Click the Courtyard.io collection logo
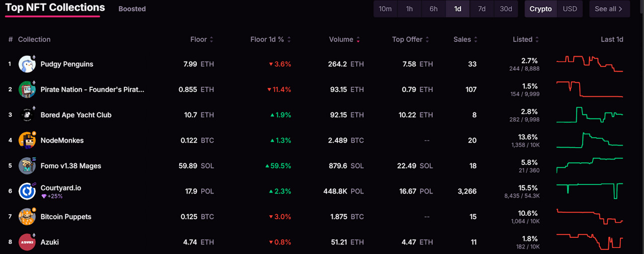Screen dimensions: 644x254 27,192
